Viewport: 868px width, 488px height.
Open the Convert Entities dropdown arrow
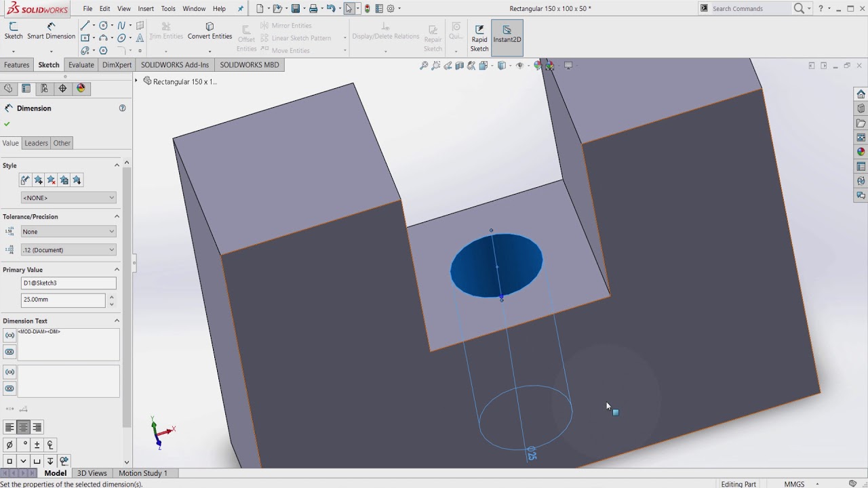click(x=210, y=52)
